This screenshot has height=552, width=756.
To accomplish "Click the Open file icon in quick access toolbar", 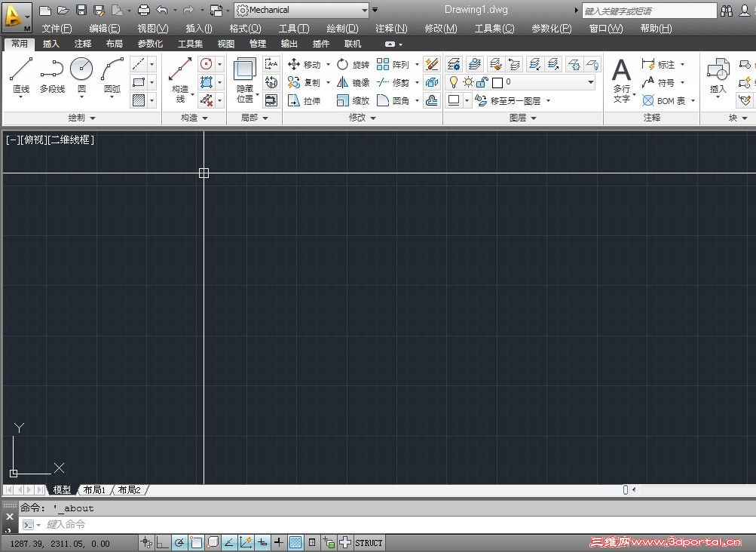I will click(63, 10).
